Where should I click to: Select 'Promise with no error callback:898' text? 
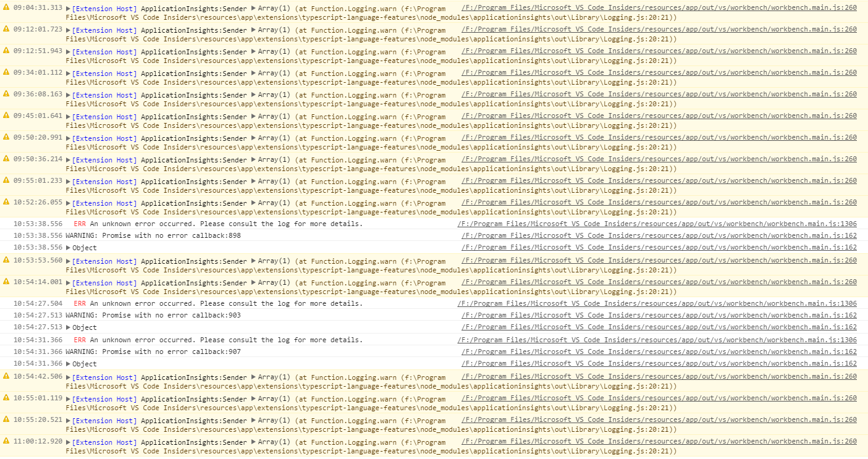tap(171, 235)
